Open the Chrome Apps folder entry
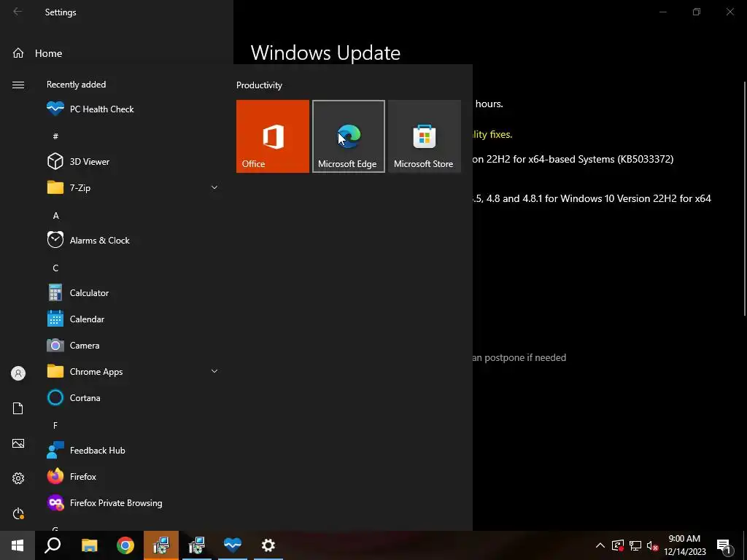This screenshot has width=747, height=560. click(x=133, y=371)
